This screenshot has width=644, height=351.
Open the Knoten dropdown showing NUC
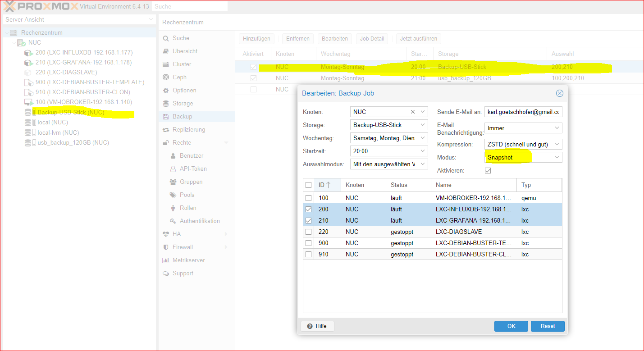[423, 112]
